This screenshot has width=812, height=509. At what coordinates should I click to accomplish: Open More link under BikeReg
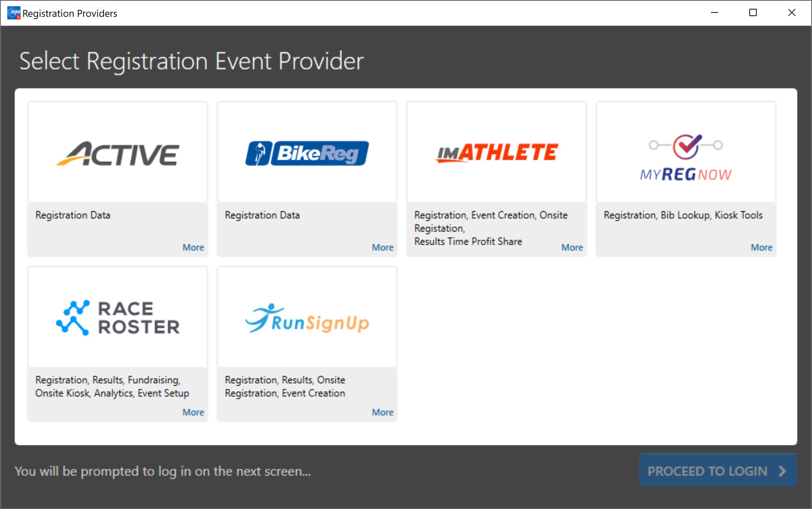[x=383, y=248]
